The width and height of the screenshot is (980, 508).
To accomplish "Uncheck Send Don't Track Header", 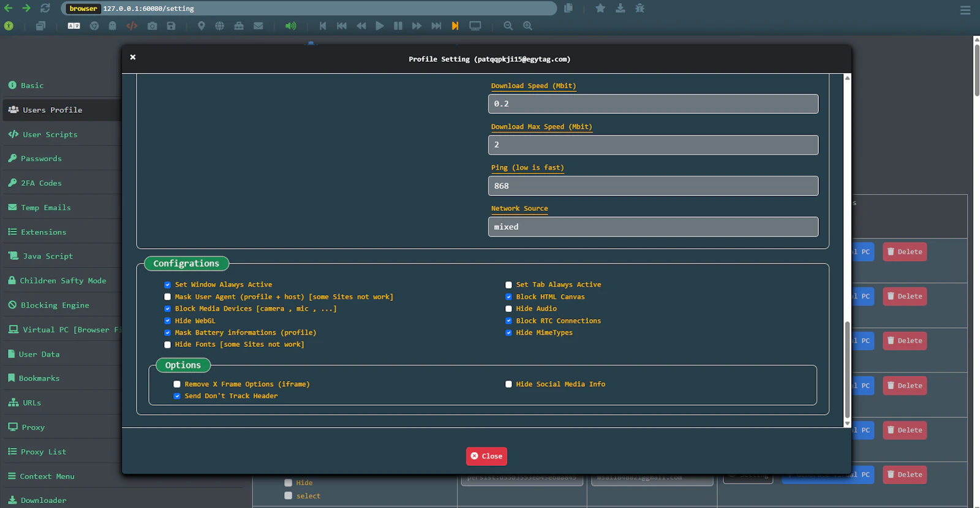I will point(177,396).
